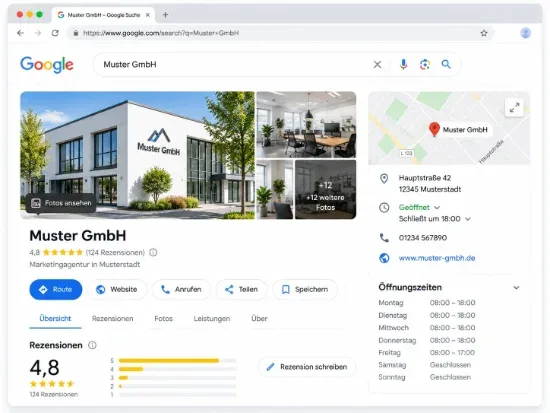Open the Leistungen tab

(212, 319)
